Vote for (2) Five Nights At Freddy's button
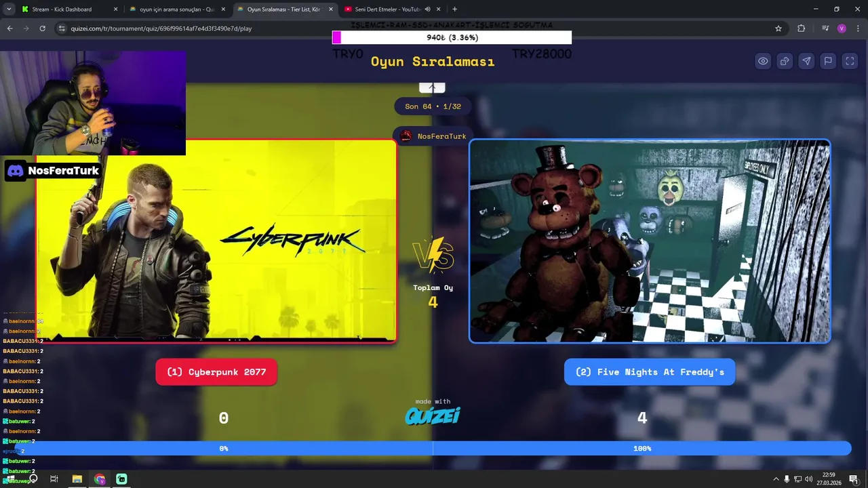 650,372
